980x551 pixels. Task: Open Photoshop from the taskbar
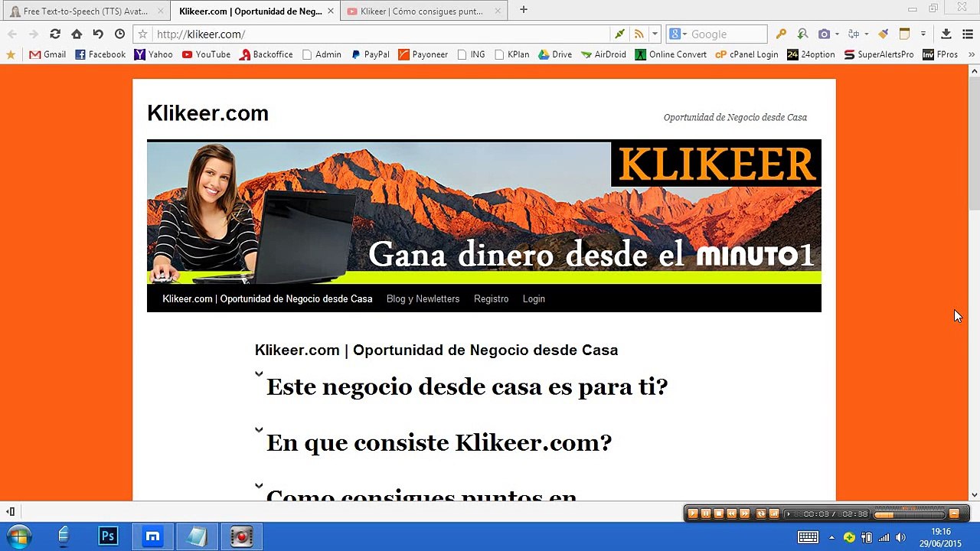(x=108, y=536)
